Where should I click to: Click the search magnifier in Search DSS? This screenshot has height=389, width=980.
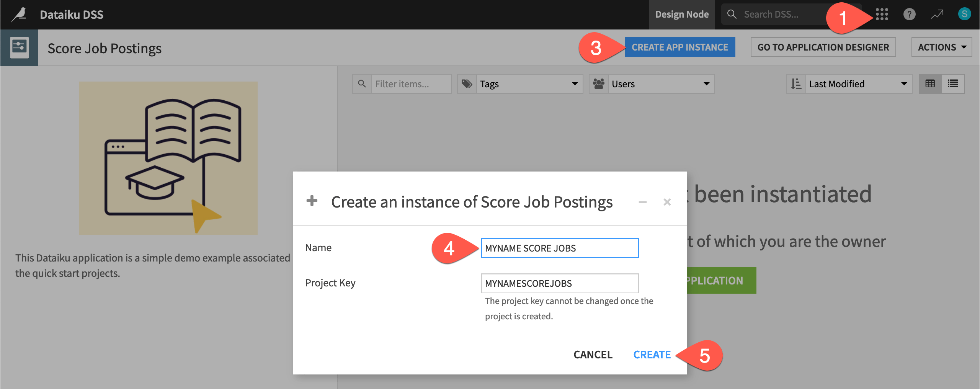pos(732,14)
